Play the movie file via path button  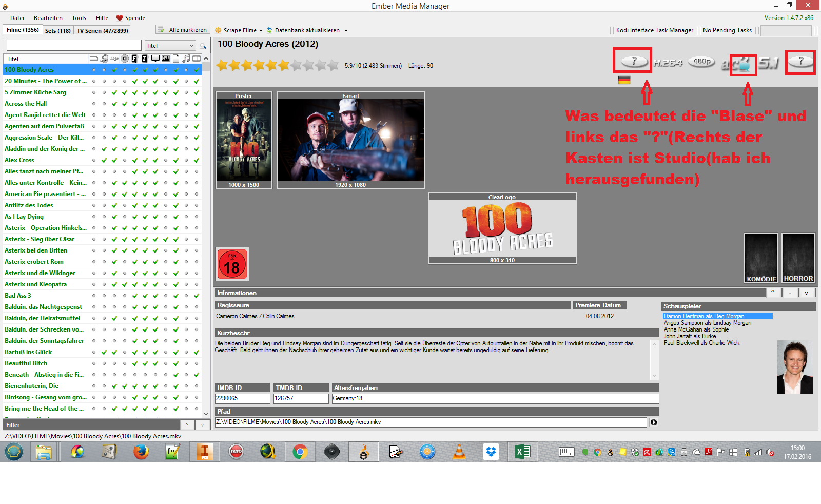point(654,422)
